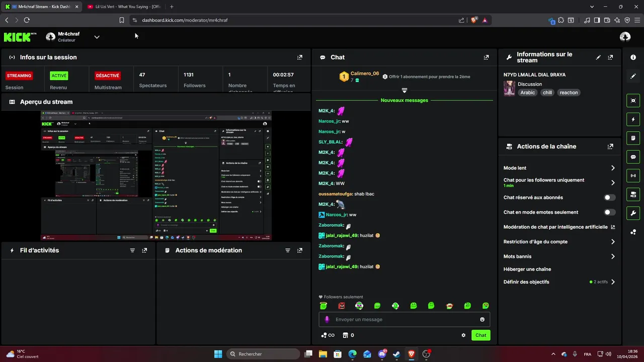
Task: Click the channel points infinity icon
Action: (x=328, y=335)
